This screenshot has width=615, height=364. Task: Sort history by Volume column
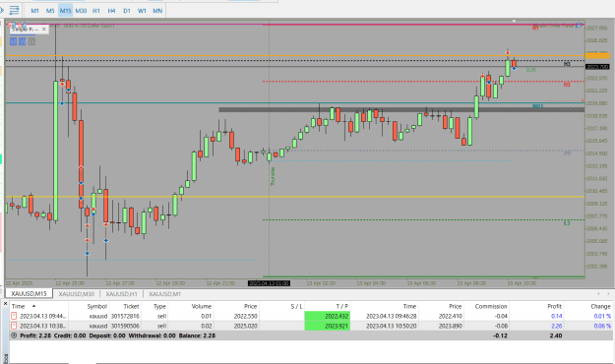(x=201, y=306)
